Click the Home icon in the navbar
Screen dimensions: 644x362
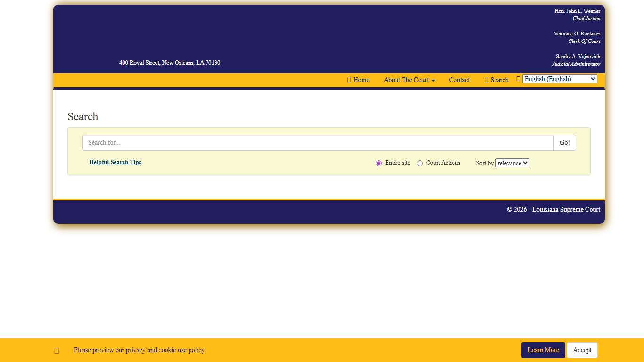pos(349,80)
